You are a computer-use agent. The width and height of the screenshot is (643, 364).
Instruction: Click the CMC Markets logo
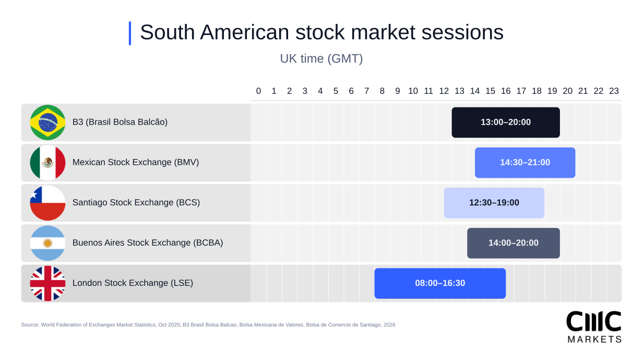pyautogui.click(x=594, y=326)
